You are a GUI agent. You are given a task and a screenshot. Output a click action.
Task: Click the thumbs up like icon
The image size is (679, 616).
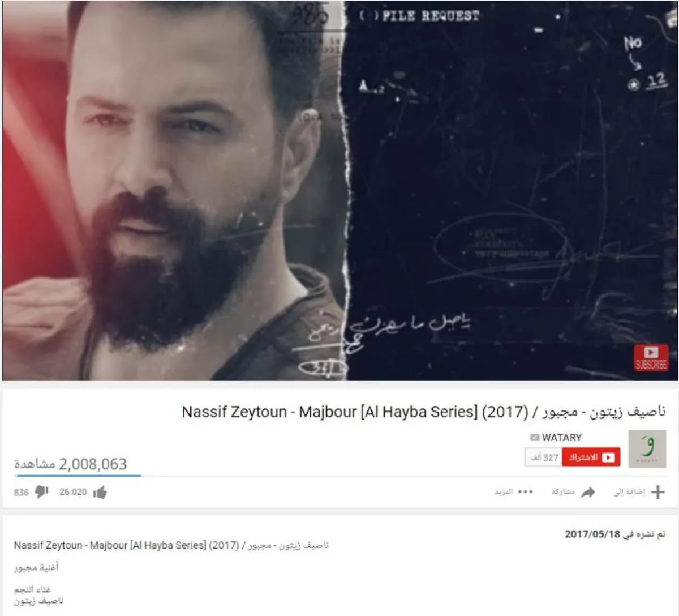100,493
